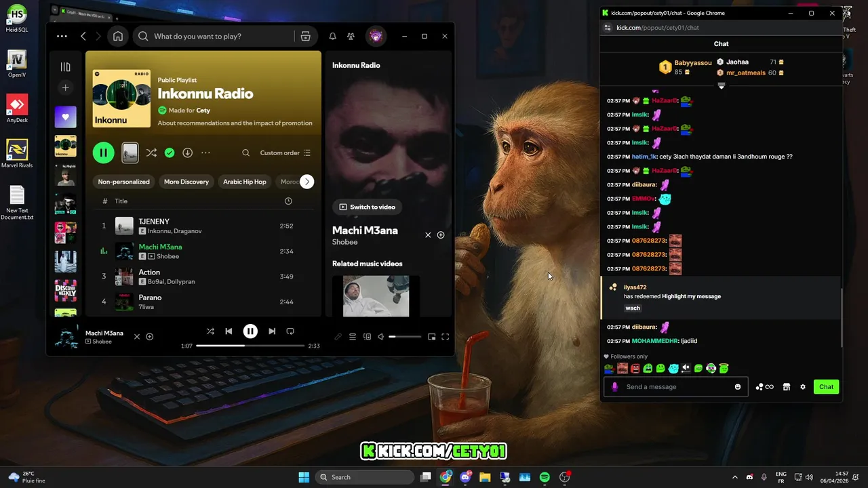The image size is (868, 488).
Task: Open Shobee artist link in Now Playing panel
Action: point(344,242)
